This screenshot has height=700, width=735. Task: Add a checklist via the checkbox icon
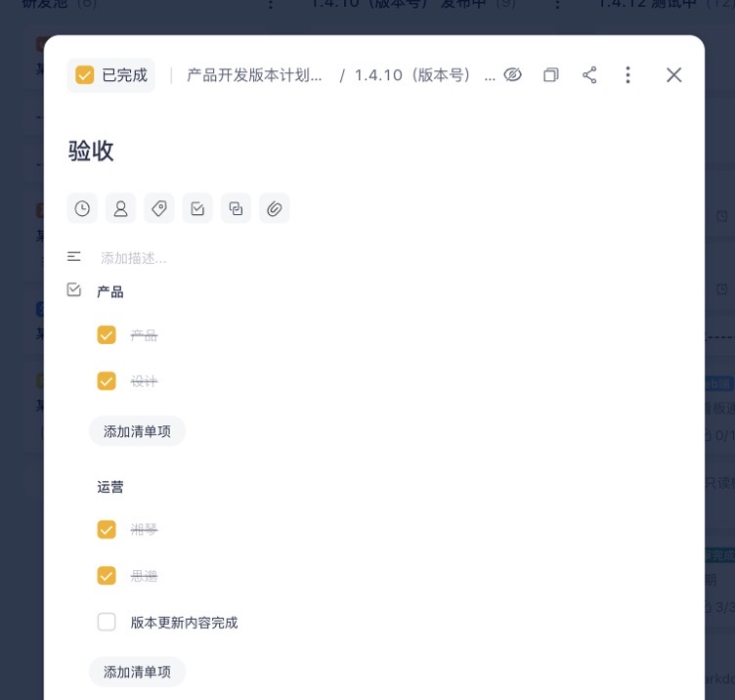(x=197, y=208)
